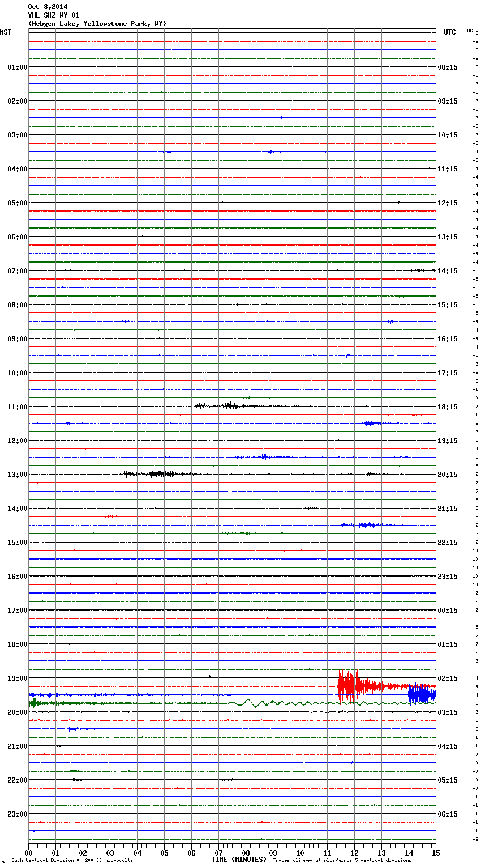Image resolution: width=481 pixels, height=868 pixels.
Task: Click the large red earthquake burst near 19:15
Action: (x=362, y=686)
